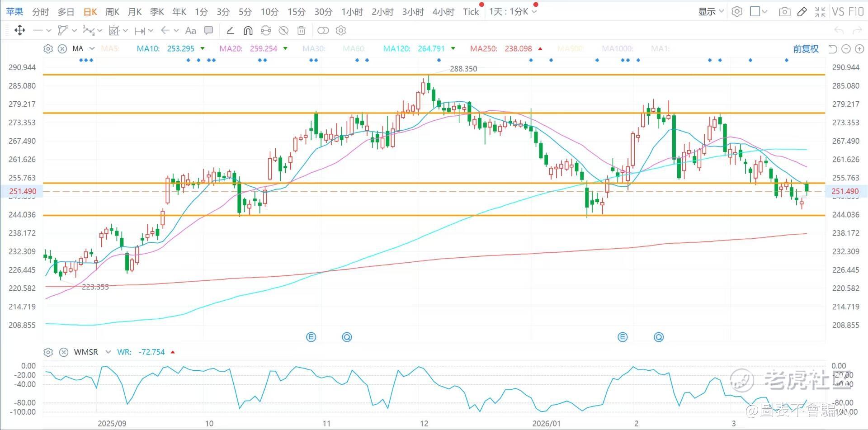This screenshot has height=430, width=868.
Task: Toggle the MA30 line visibility
Action: click(313, 48)
